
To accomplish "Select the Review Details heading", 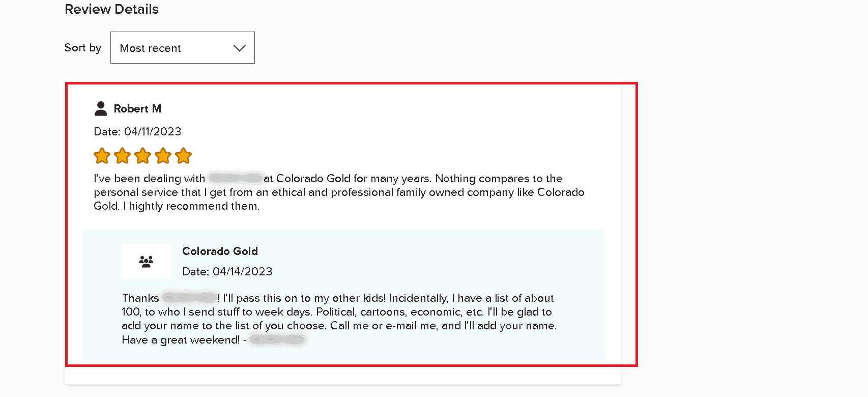I will click(111, 9).
